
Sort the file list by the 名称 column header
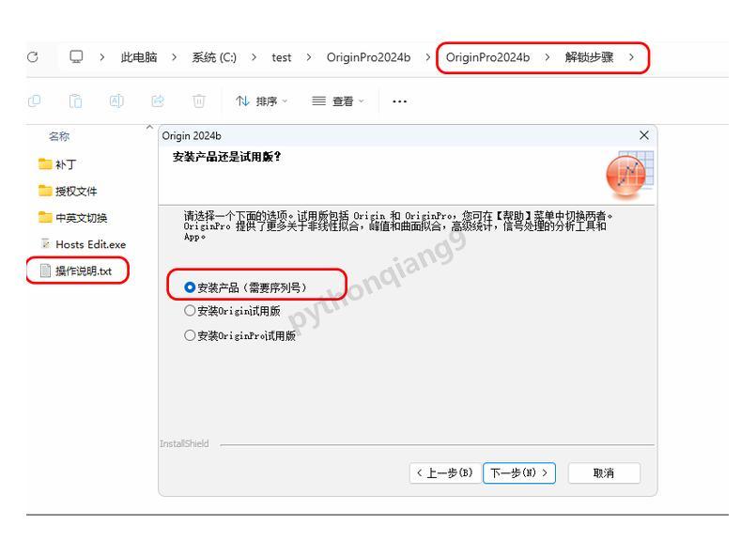[59, 136]
